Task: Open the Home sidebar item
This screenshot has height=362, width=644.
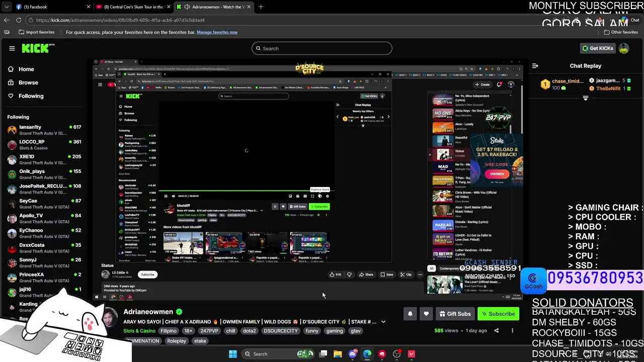Action: (26, 69)
